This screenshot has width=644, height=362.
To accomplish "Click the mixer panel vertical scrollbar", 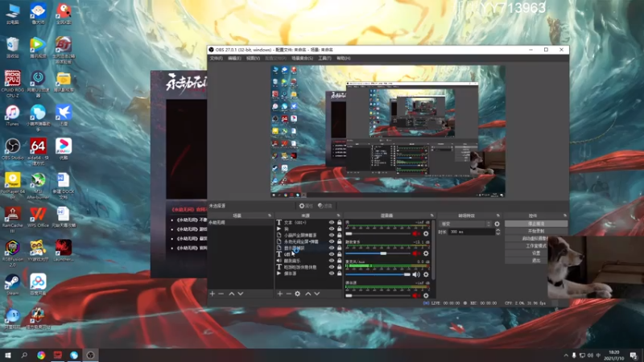I will coord(433,251).
